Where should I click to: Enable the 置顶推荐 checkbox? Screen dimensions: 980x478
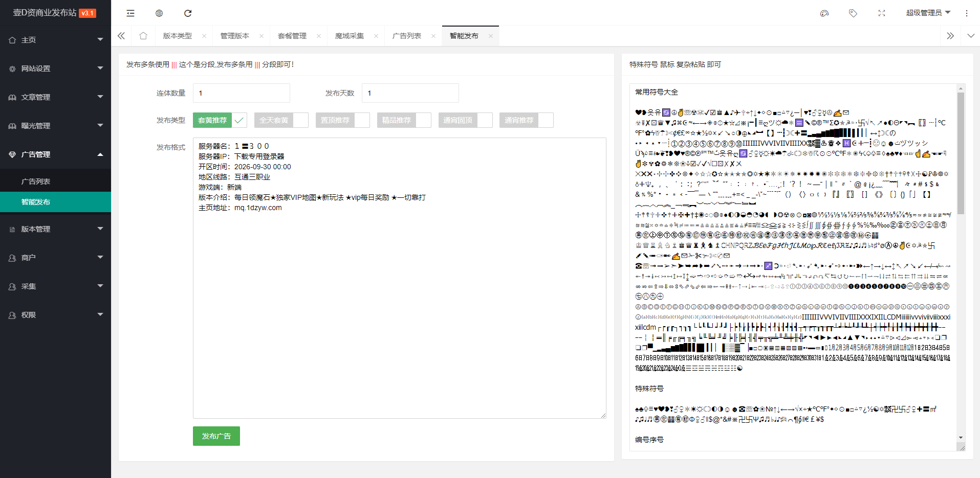click(343, 120)
